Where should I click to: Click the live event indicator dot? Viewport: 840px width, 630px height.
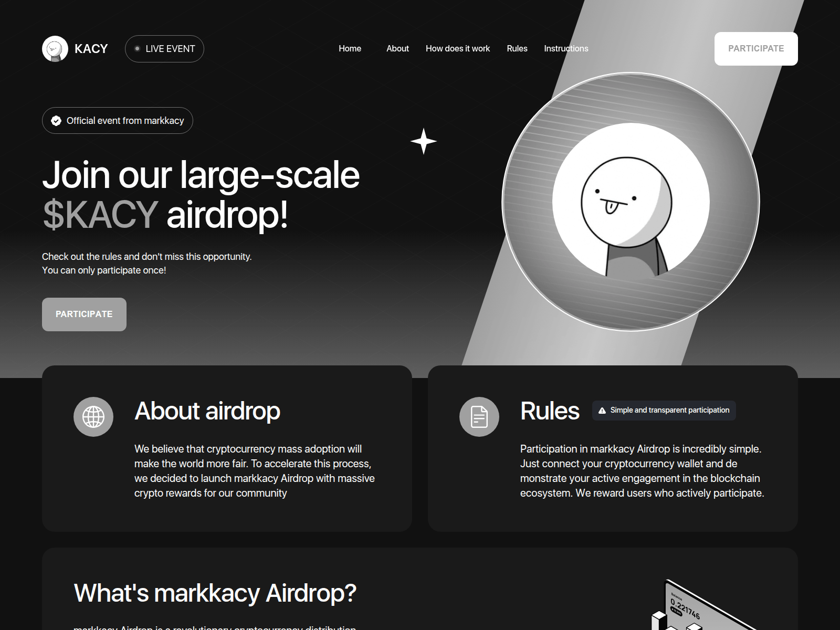coord(138,48)
